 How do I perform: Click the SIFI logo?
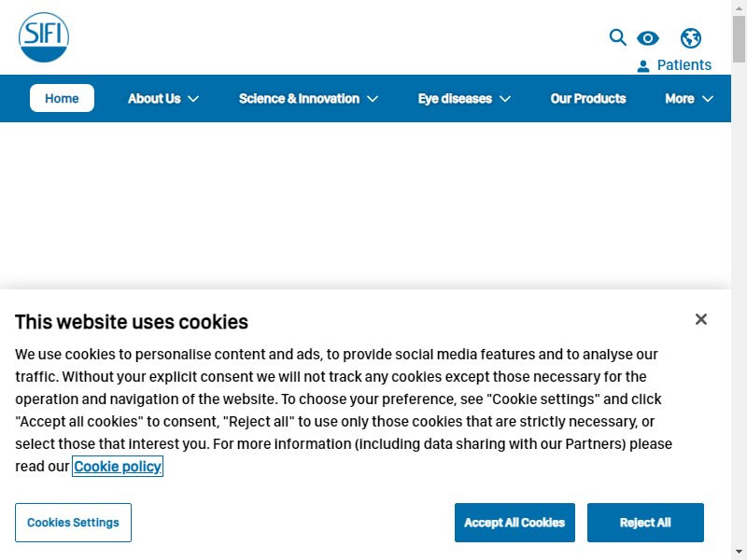[x=44, y=37]
